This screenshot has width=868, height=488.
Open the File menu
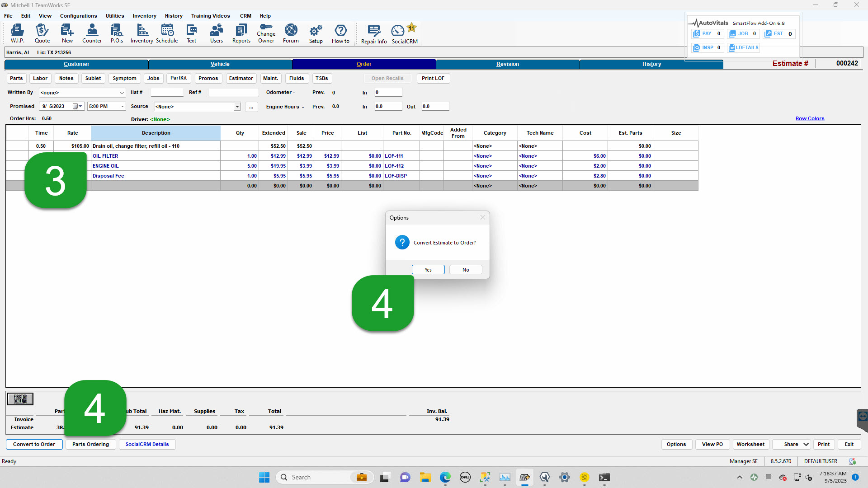coord(8,16)
